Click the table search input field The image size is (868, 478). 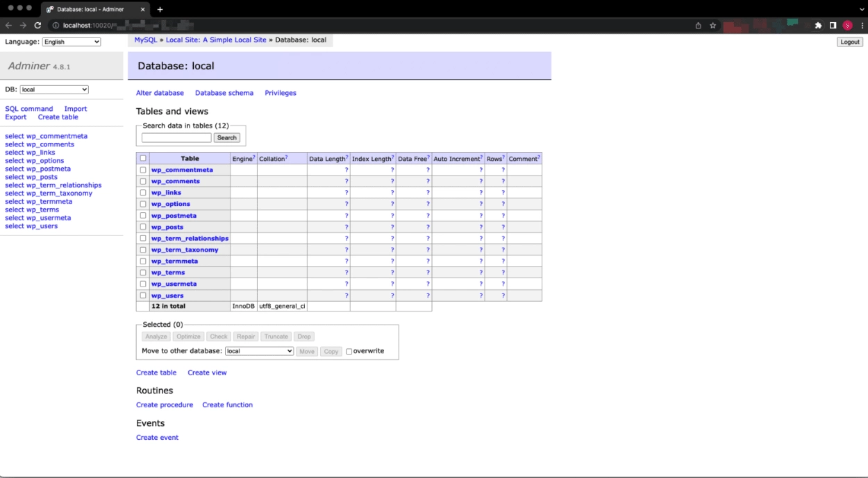[176, 137]
